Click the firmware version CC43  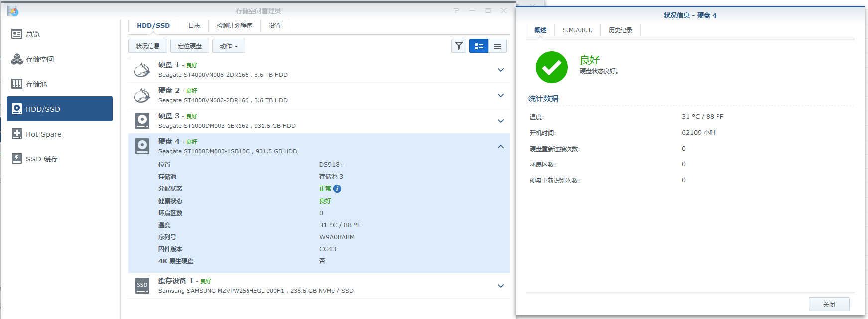[x=328, y=249]
